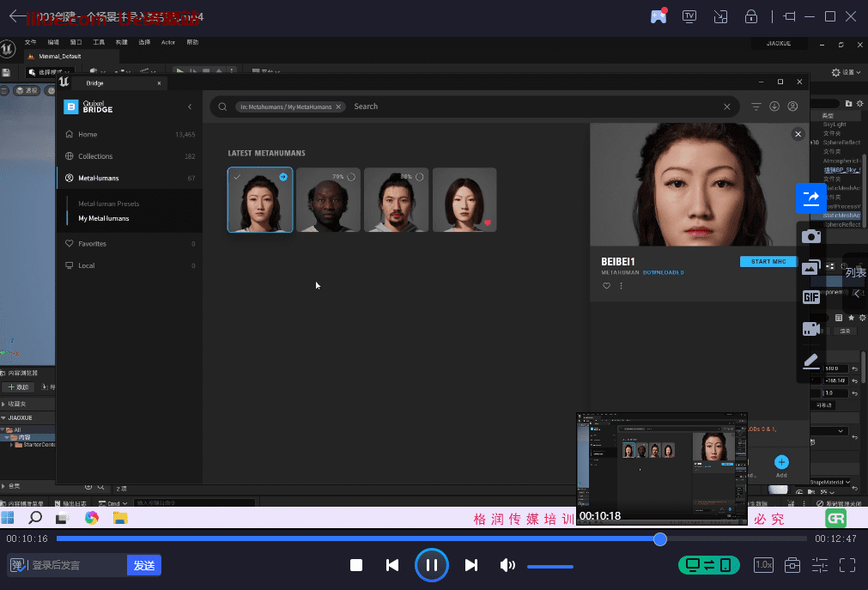Image resolution: width=868 pixels, height=590 pixels.
Task: Open Bridge user account icon
Action: (792, 106)
